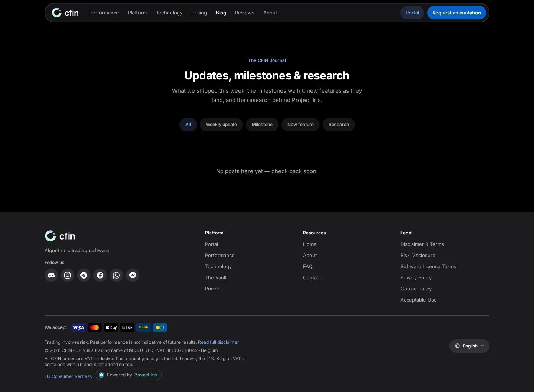Open Privacy Policy footer link
534x392 pixels.
(x=416, y=277)
